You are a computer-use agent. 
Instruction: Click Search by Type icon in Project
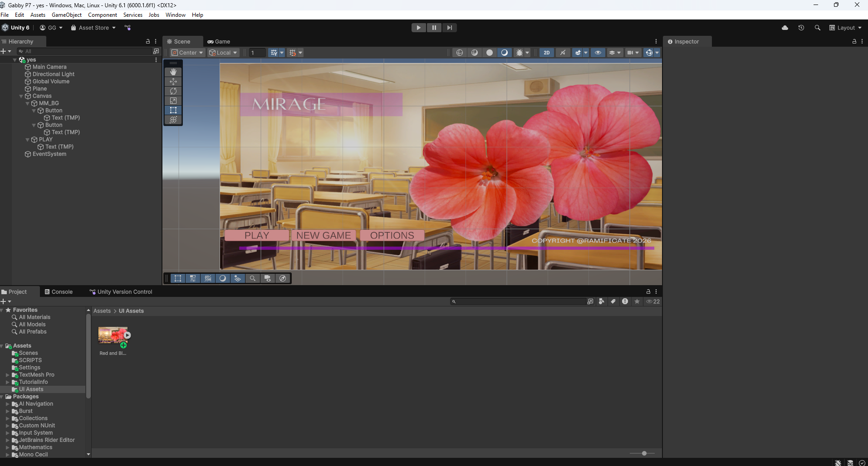click(602, 301)
